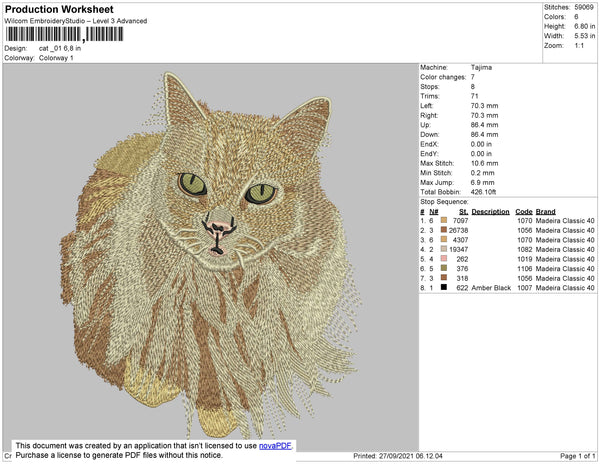This screenshot has width=600, height=464.
Task: Click the barcode under the studio title
Action: pyautogui.click(x=64, y=34)
